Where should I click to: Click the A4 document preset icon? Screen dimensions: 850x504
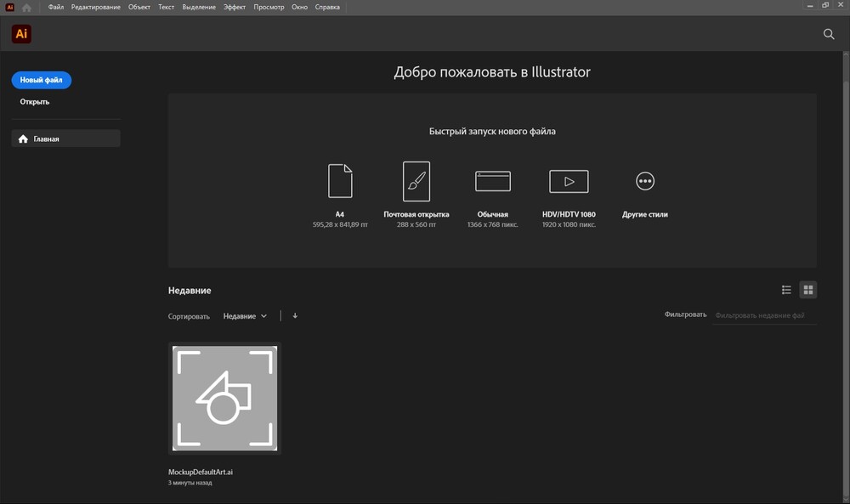point(340,180)
